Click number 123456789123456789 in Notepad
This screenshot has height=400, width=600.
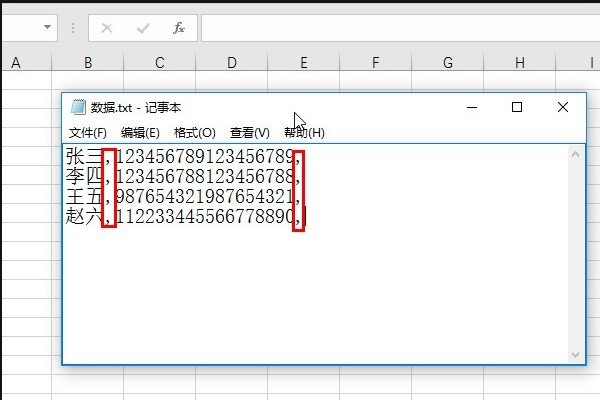click(205, 157)
